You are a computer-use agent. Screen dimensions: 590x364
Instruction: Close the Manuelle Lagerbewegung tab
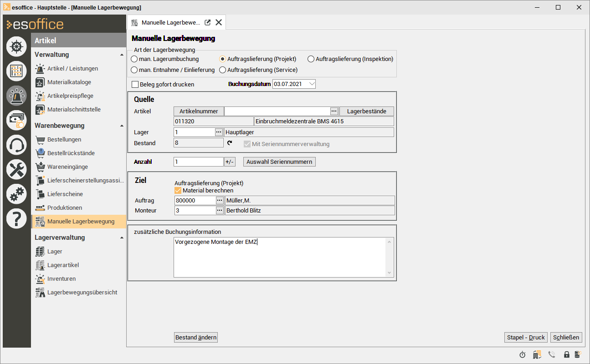tap(219, 22)
